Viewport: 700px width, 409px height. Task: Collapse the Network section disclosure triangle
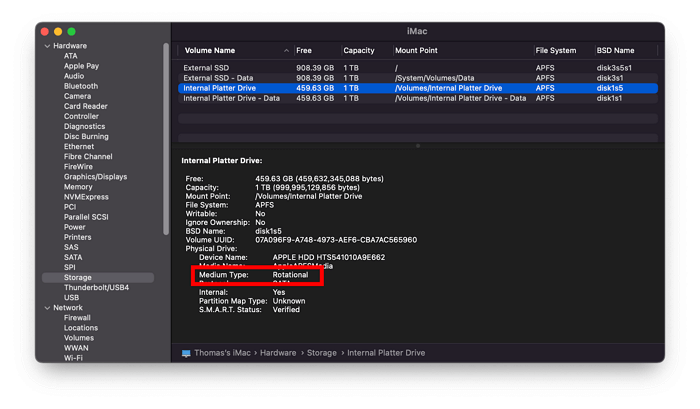(47, 308)
